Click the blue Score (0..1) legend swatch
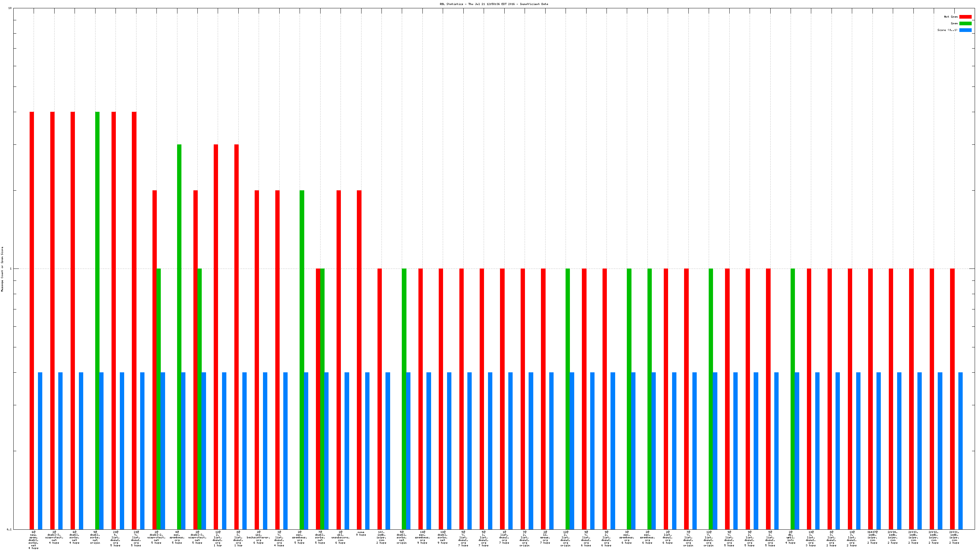 click(x=965, y=30)
